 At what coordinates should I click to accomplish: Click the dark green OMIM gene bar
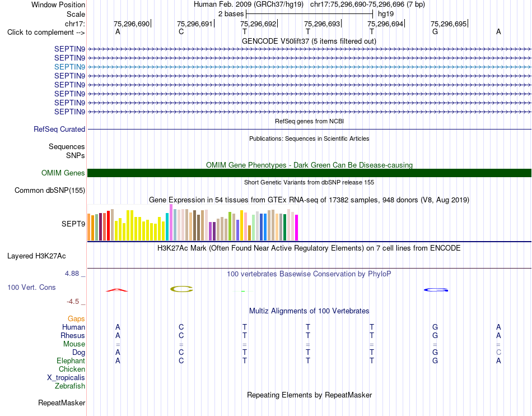[x=309, y=173]
